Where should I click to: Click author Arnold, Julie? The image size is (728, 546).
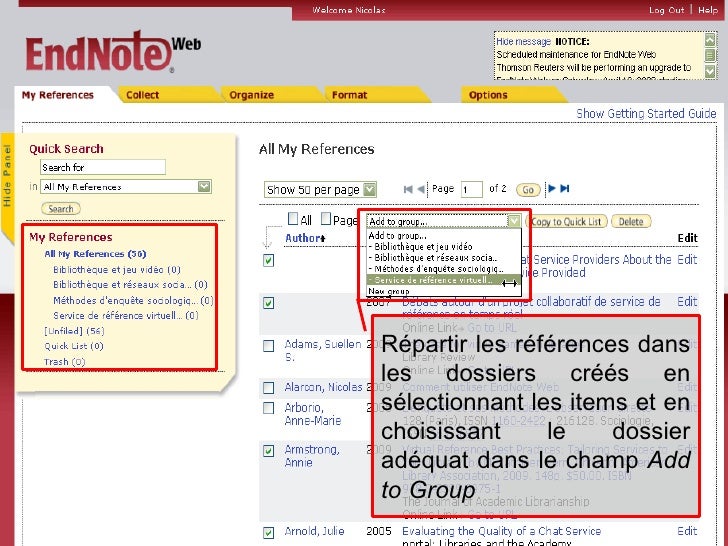pos(314,531)
